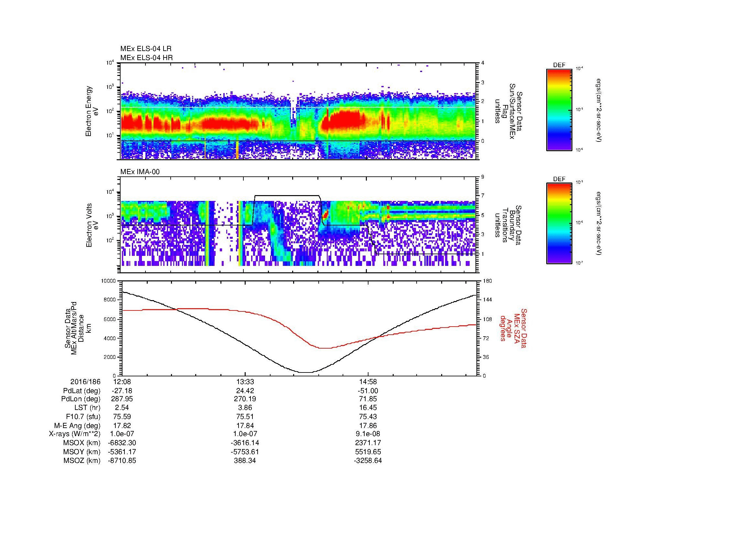The width and height of the screenshot is (756, 534).
Task: Click the lower DEF color bar
Action: [x=559, y=224]
